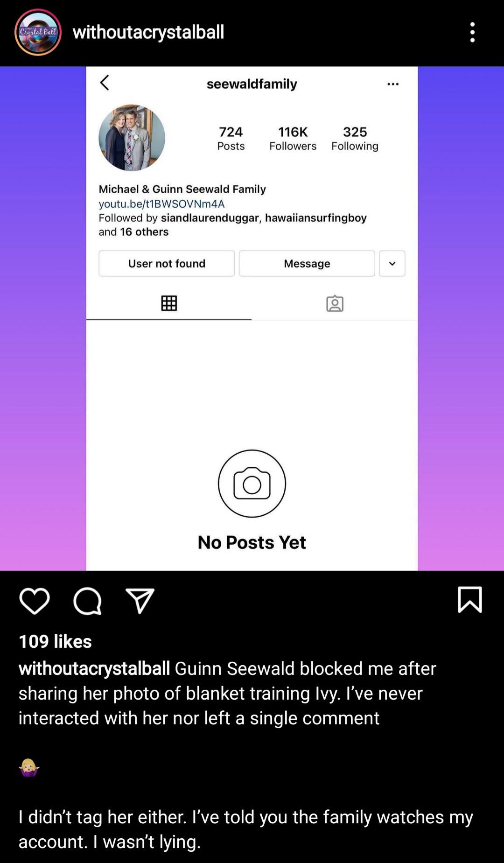View the 325 Following list
The width and height of the screenshot is (504, 863).
click(355, 139)
